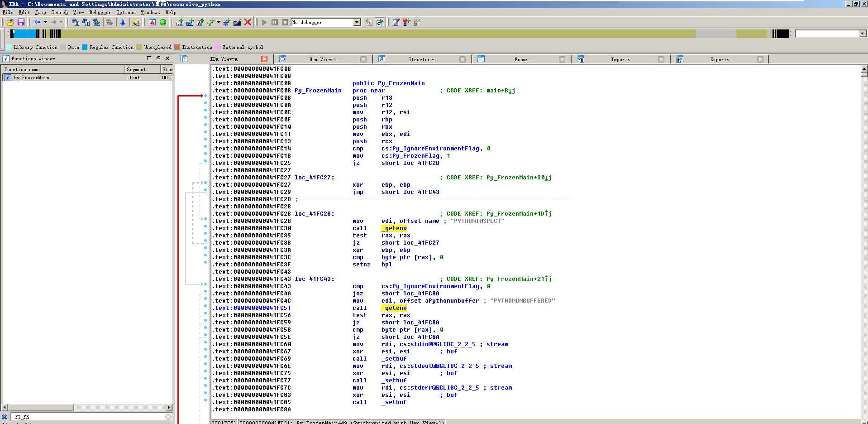The width and height of the screenshot is (868, 424).
Task: Click the window-list icon near the toolbar end
Action: coord(396,22)
